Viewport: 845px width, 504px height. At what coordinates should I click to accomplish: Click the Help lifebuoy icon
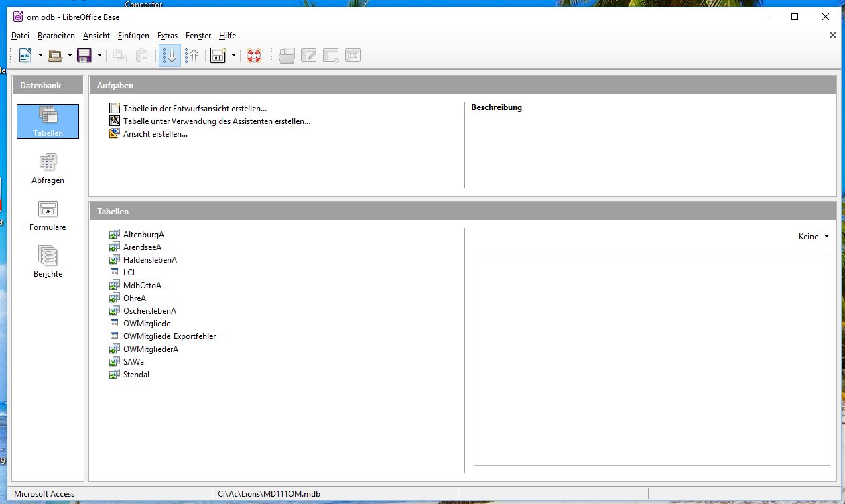click(254, 56)
